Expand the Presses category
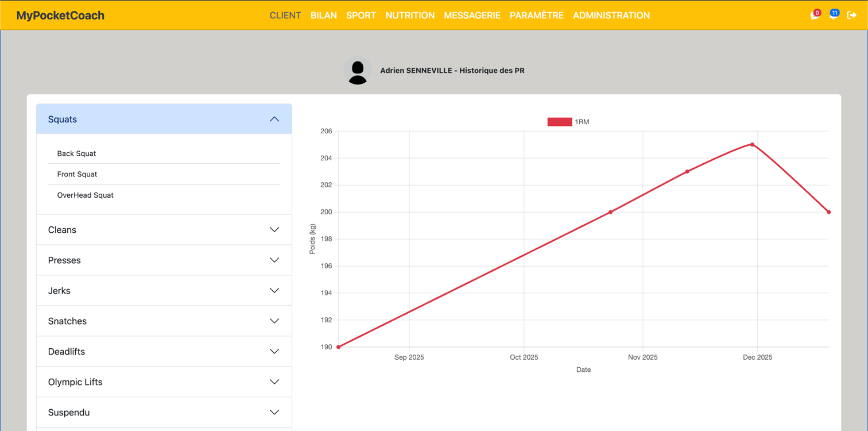 [x=164, y=260]
